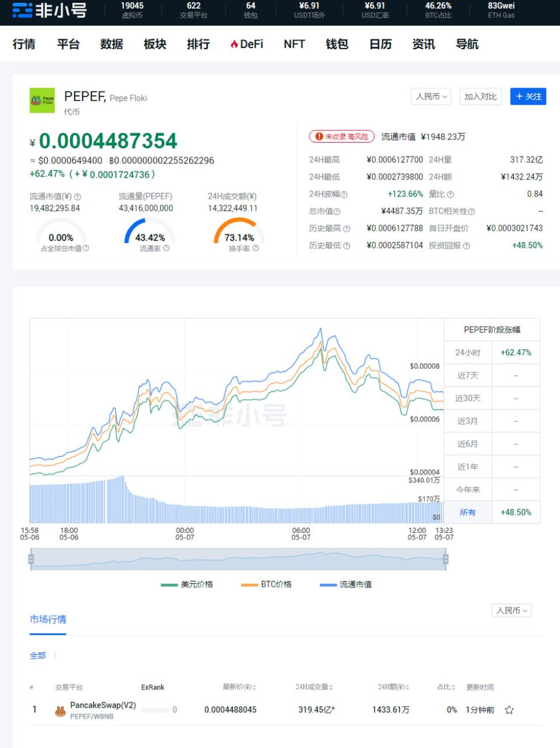
Task: Click help icon next to 流通率
Action: pos(166,248)
